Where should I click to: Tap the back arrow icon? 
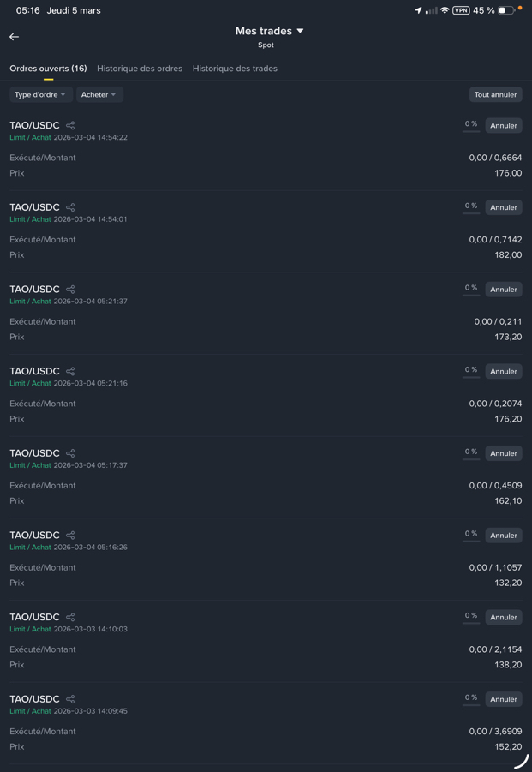14,37
